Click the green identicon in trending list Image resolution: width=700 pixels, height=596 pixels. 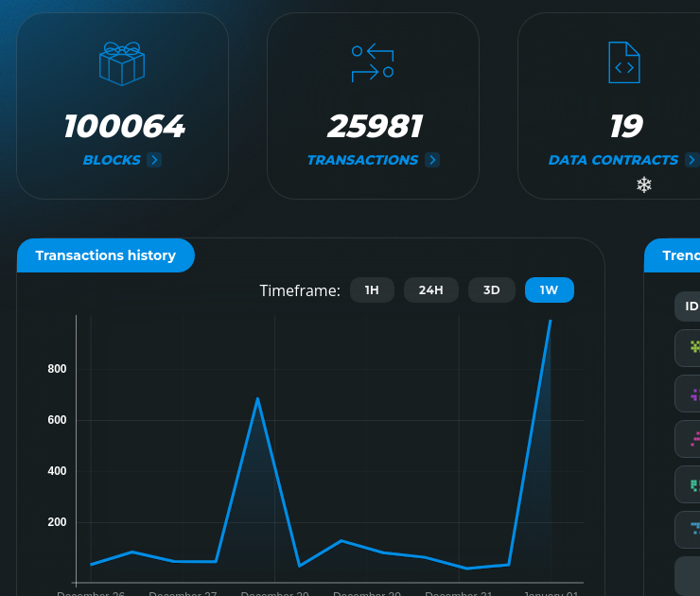tap(694, 346)
